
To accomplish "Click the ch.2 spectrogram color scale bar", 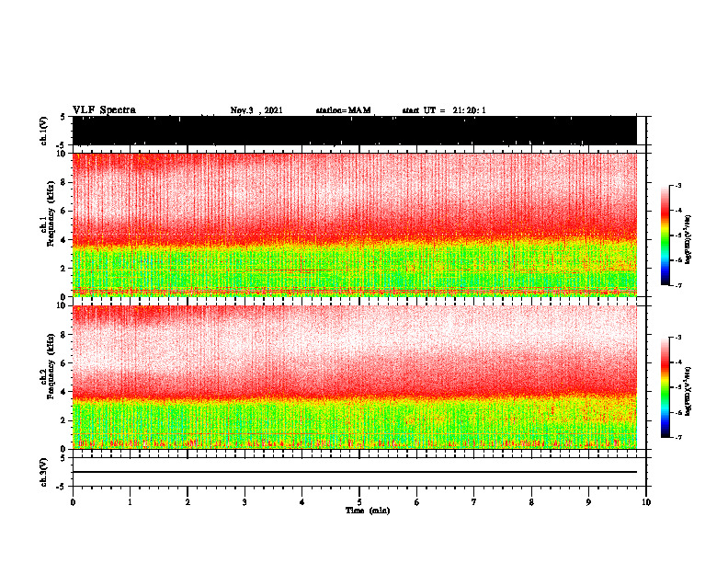I will coord(665,387).
